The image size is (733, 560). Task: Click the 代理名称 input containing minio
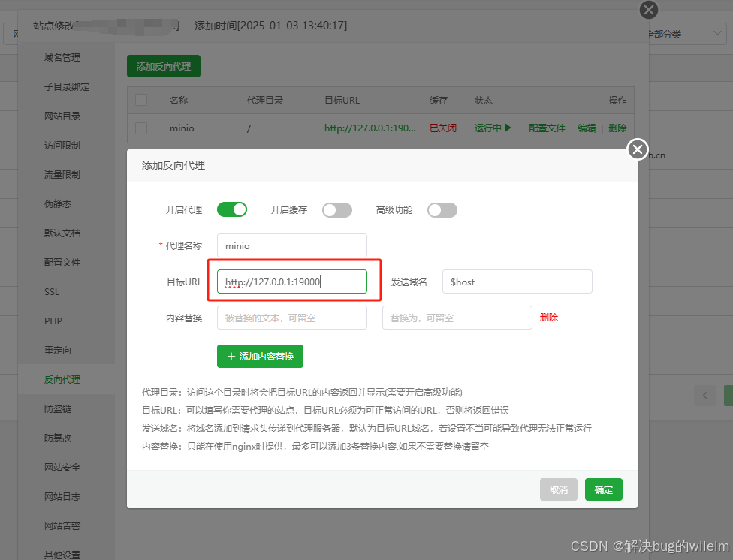point(291,245)
